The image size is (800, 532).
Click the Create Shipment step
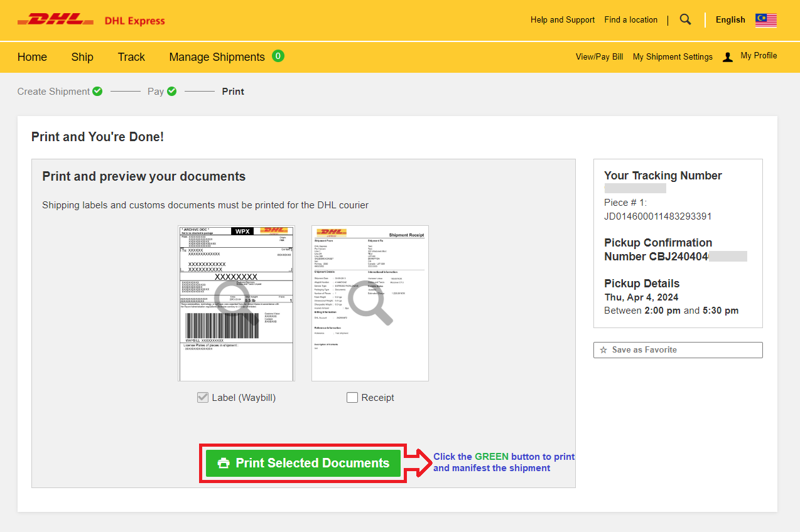click(53, 91)
